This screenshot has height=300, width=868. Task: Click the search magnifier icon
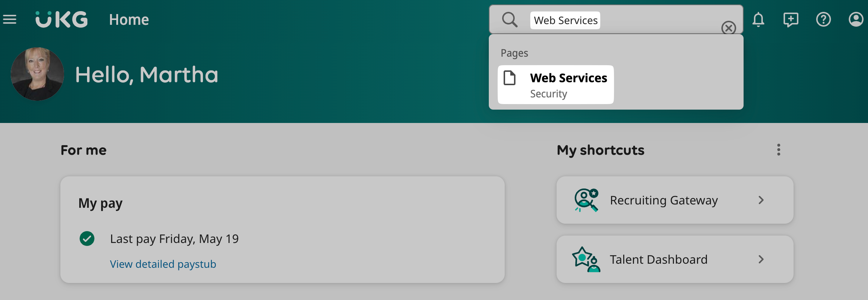click(x=510, y=20)
